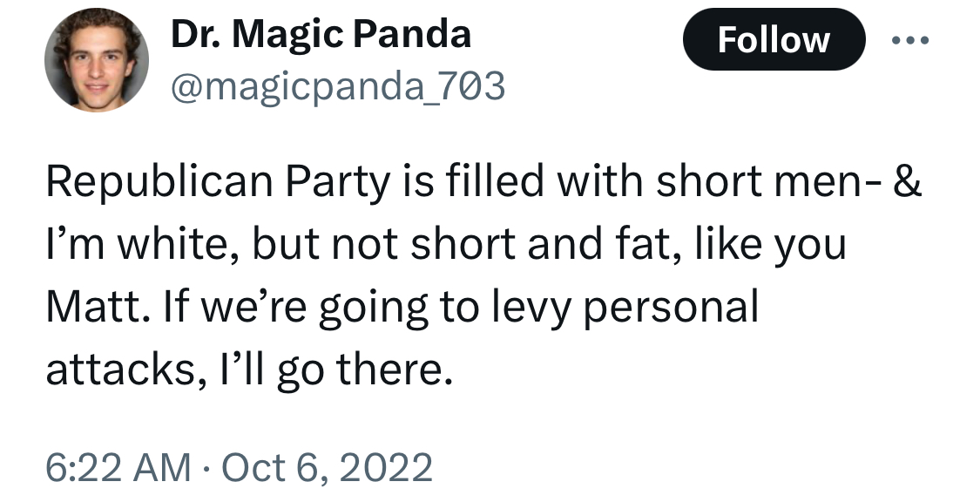Viewport: 980px width, 502px height.
Task: Follow Dr. Magic Panda
Action: coord(774,39)
